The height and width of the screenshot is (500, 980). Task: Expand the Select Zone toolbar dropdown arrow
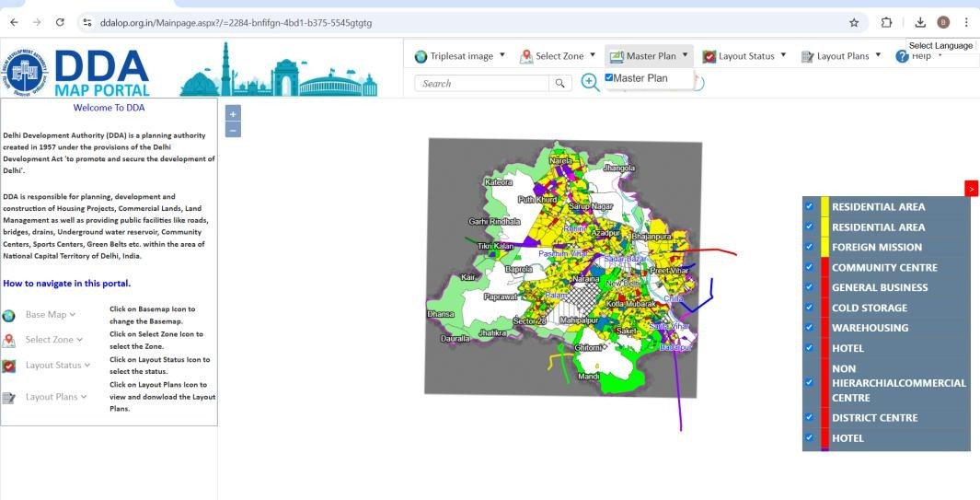click(593, 55)
